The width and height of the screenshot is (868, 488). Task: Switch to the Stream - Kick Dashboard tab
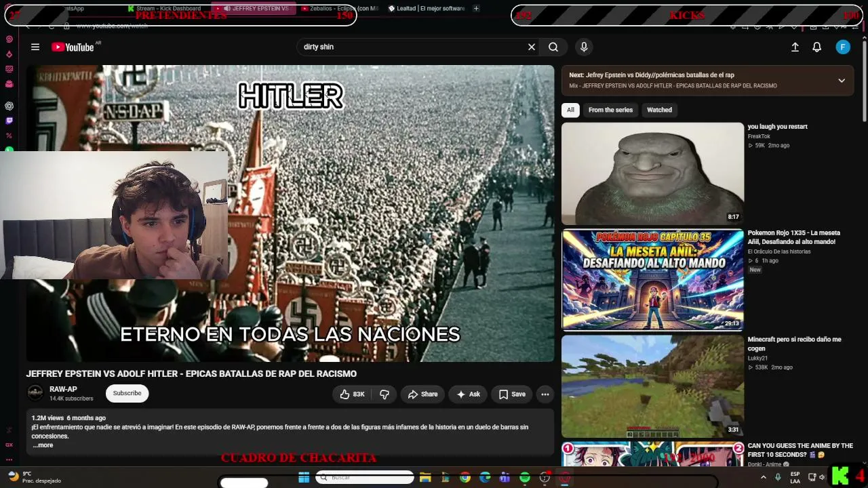tap(164, 8)
